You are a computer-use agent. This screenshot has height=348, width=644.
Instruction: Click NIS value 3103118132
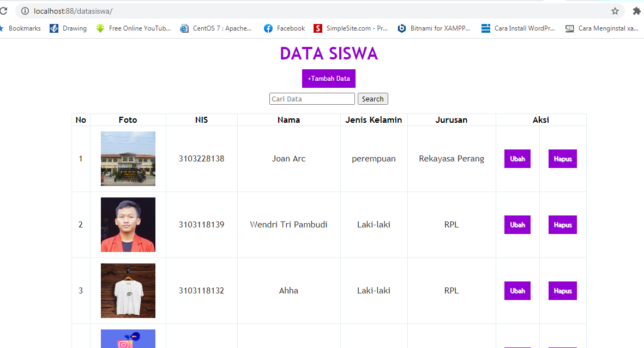click(x=201, y=291)
